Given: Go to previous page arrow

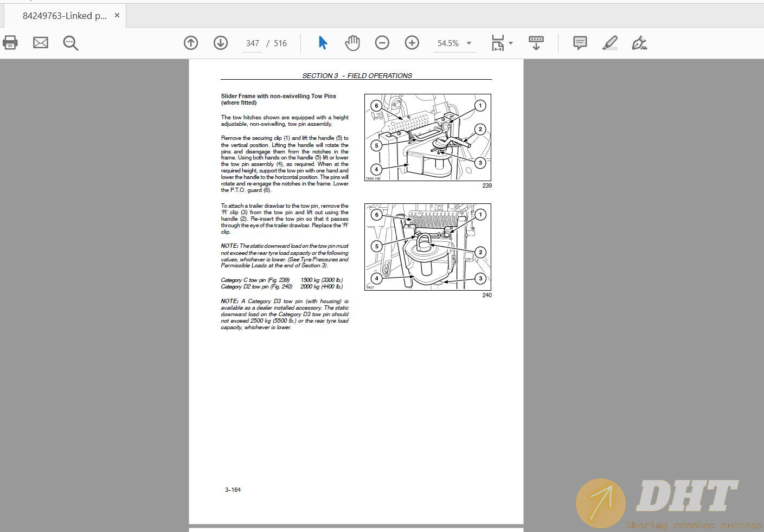Looking at the screenshot, I should (191, 43).
